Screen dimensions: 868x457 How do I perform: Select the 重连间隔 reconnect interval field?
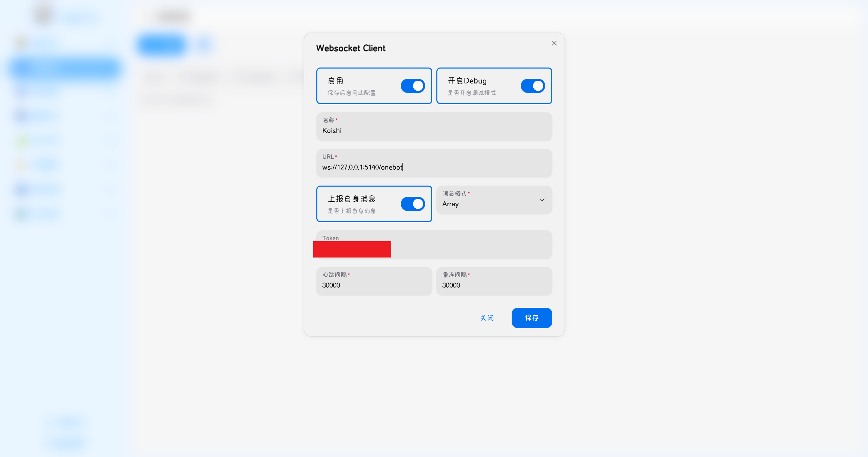tap(494, 285)
